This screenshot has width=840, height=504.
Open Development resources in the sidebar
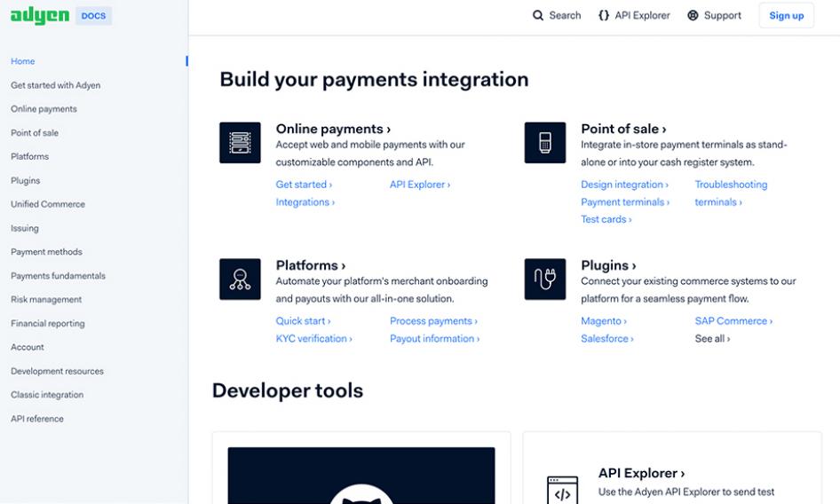tap(58, 371)
